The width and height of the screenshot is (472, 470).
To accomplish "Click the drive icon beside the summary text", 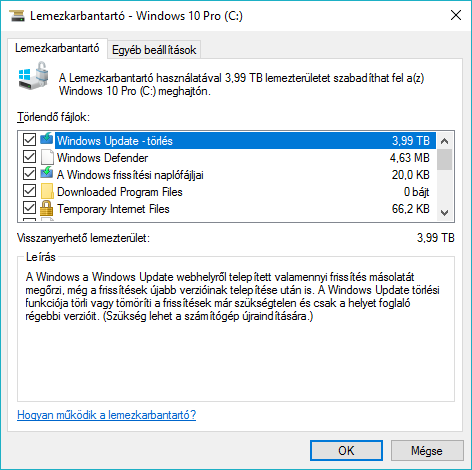I will 33,76.
